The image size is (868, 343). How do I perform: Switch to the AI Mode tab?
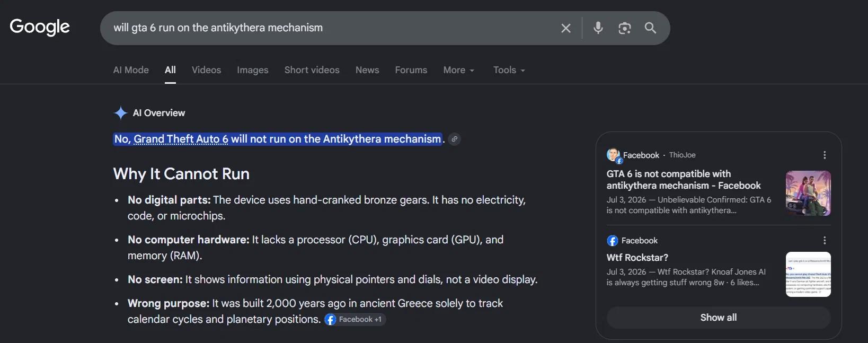(x=131, y=70)
